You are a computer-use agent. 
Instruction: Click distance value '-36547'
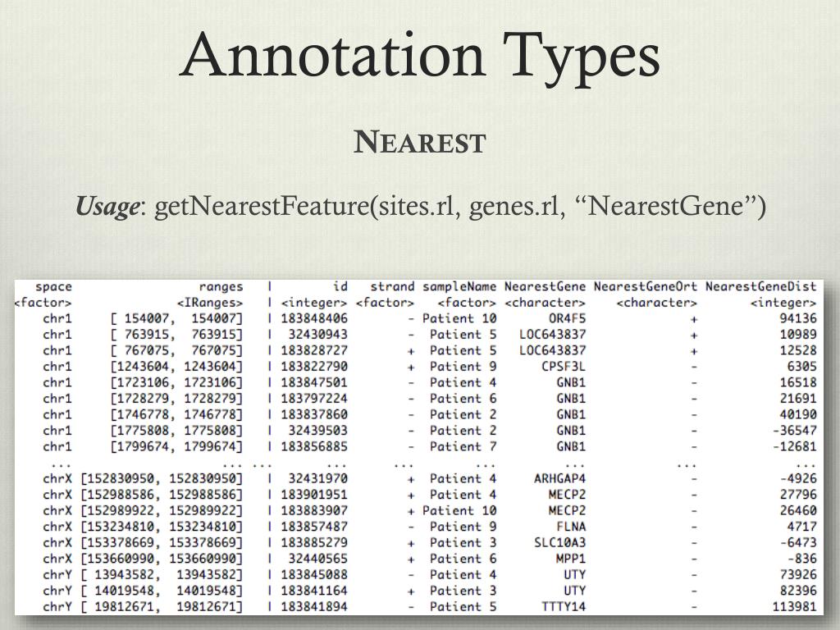[794, 431]
